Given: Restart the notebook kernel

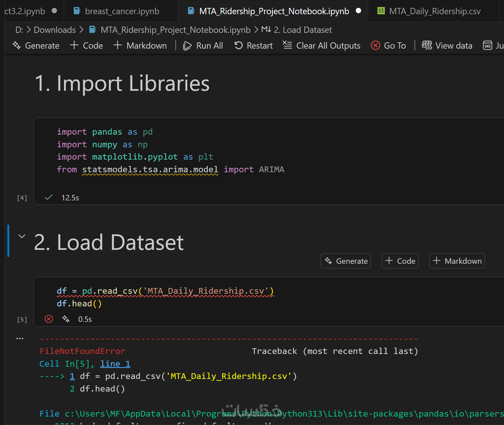Looking at the screenshot, I should pos(253,46).
